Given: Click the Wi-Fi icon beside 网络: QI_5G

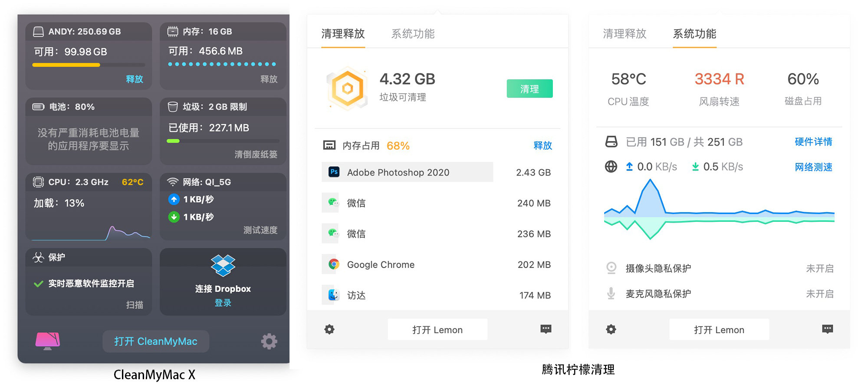Looking at the screenshot, I should [x=173, y=182].
